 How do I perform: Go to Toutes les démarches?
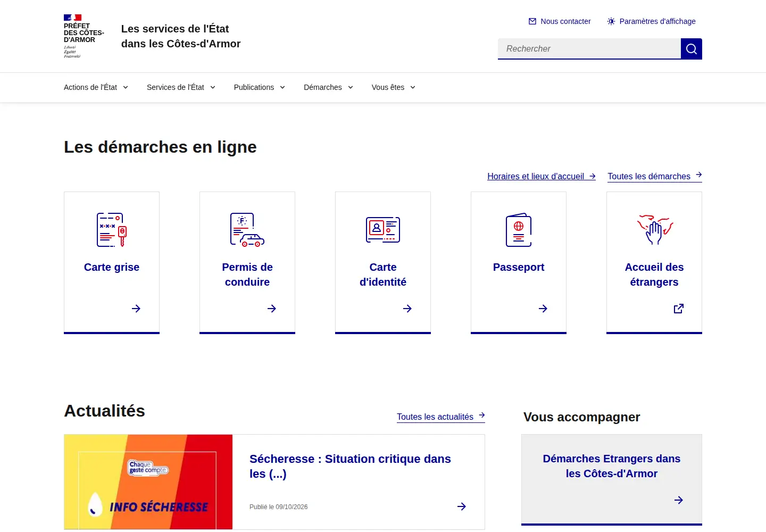click(655, 176)
